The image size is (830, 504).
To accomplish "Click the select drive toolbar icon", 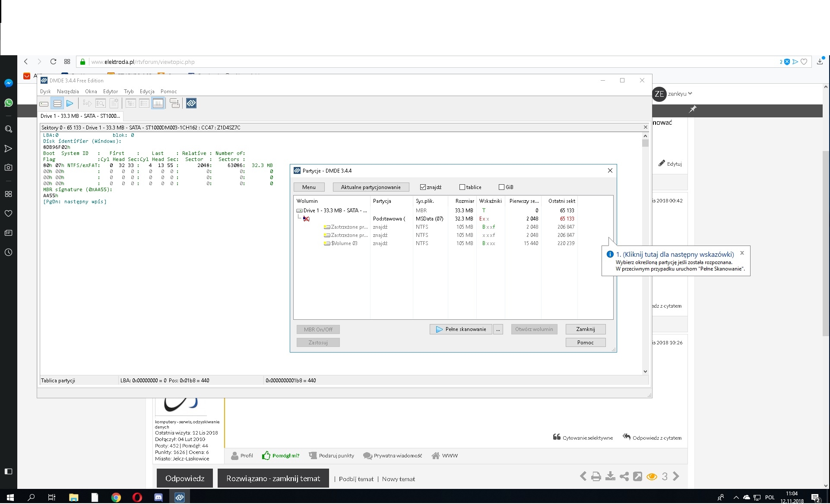I will [44, 104].
